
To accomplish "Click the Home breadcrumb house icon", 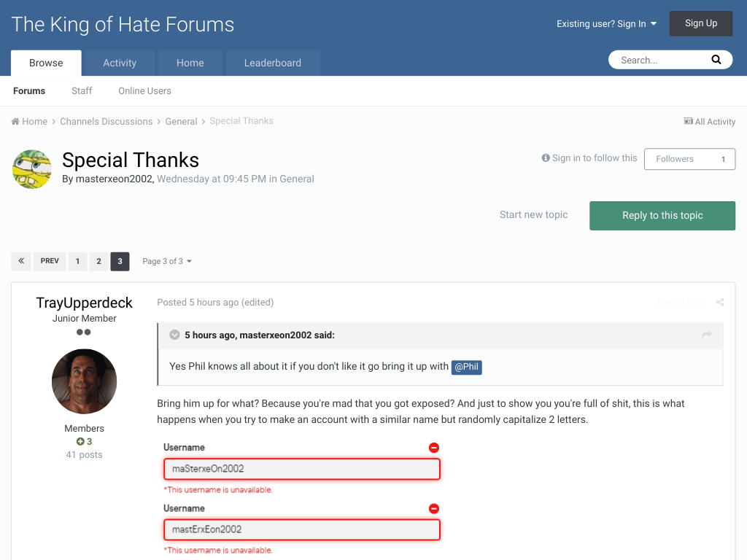I will pyautogui.click(x=15, y=122).
